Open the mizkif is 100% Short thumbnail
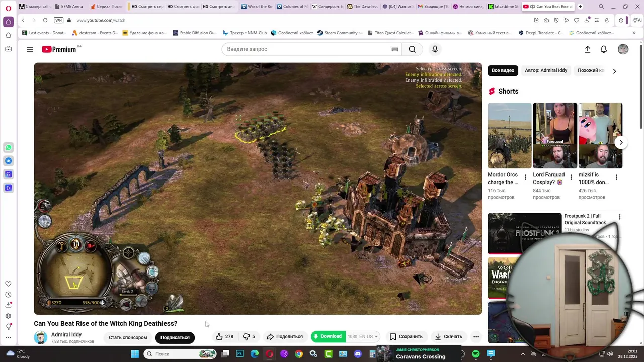 point(600,135)
